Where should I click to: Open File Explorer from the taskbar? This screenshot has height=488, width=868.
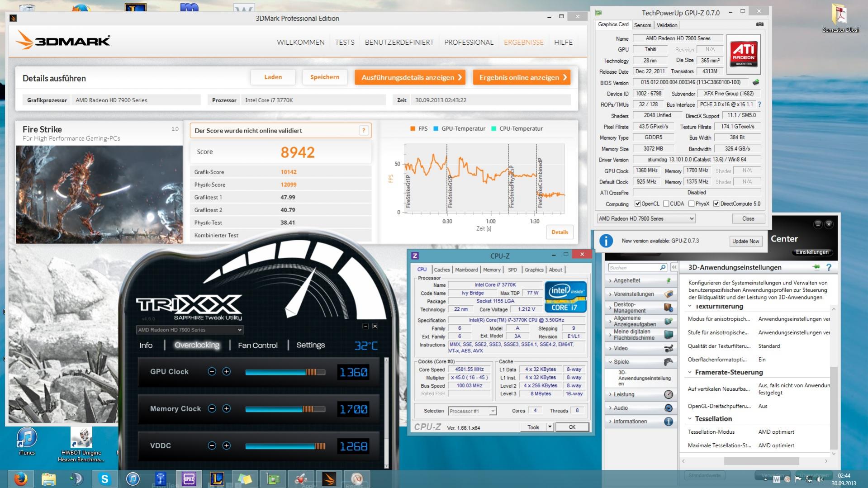[x=48, y=479]
